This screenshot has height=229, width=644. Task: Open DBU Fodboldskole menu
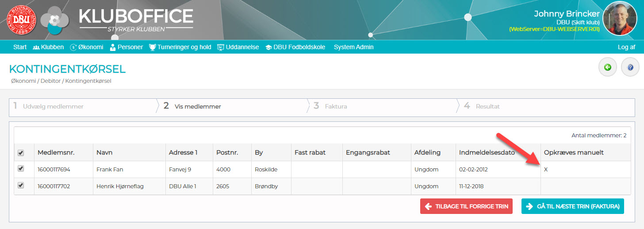[295, 47]
